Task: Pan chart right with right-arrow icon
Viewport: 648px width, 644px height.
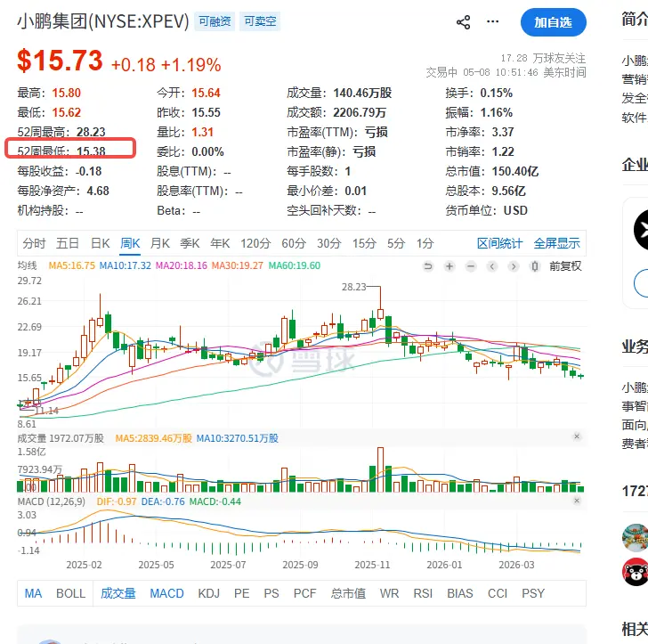Action: 514,266
